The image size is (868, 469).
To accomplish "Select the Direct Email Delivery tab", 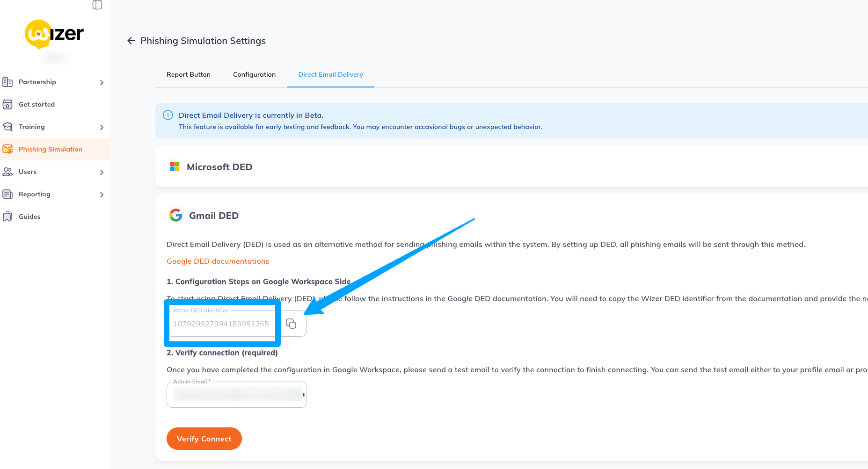I will 331,74.
